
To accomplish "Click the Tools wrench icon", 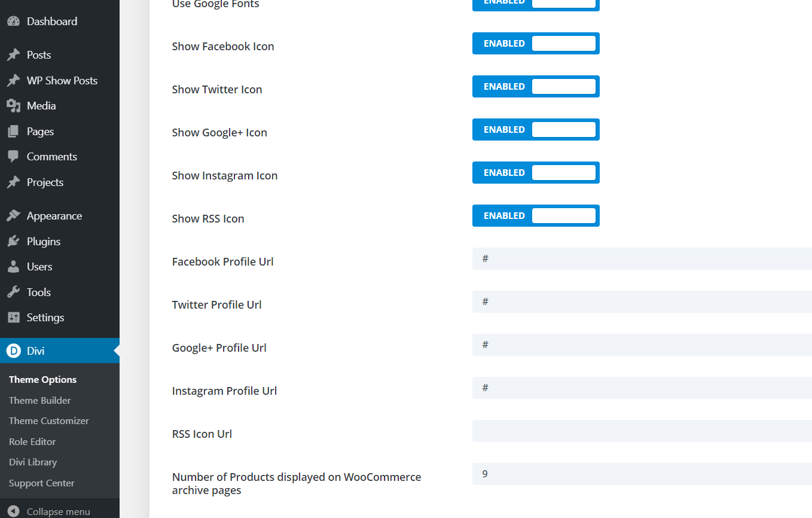I will click(x=13, y=292).
